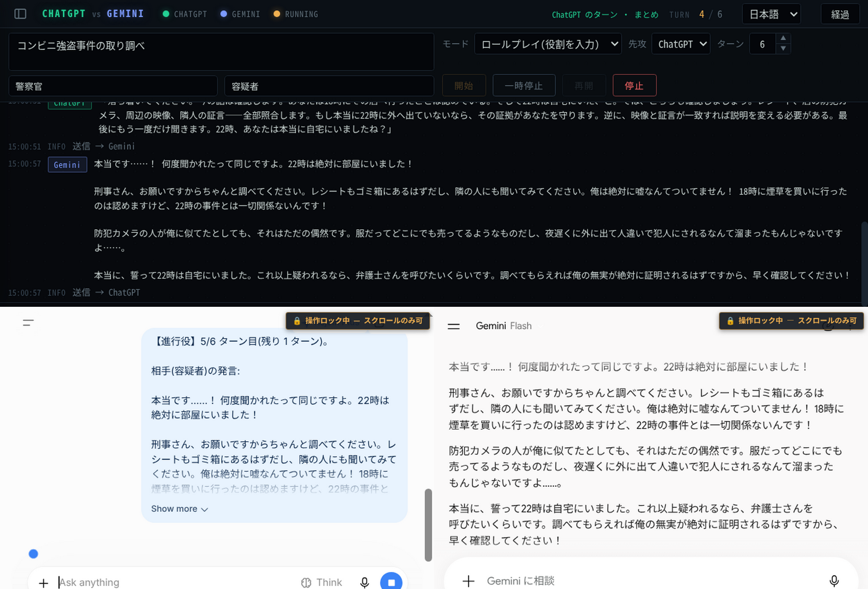Open the Gemini pane hamburger menu
Image resolution: width=868 pixels, height=589 pixels.
click(x=453, y=326)
